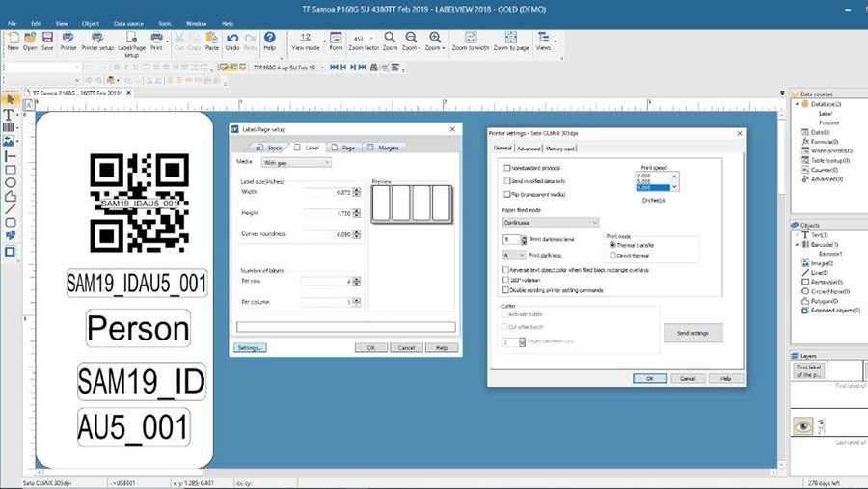Expand the Database(2) tree node
The height and width of the screenshot is (489, 868).
(798, 104)
